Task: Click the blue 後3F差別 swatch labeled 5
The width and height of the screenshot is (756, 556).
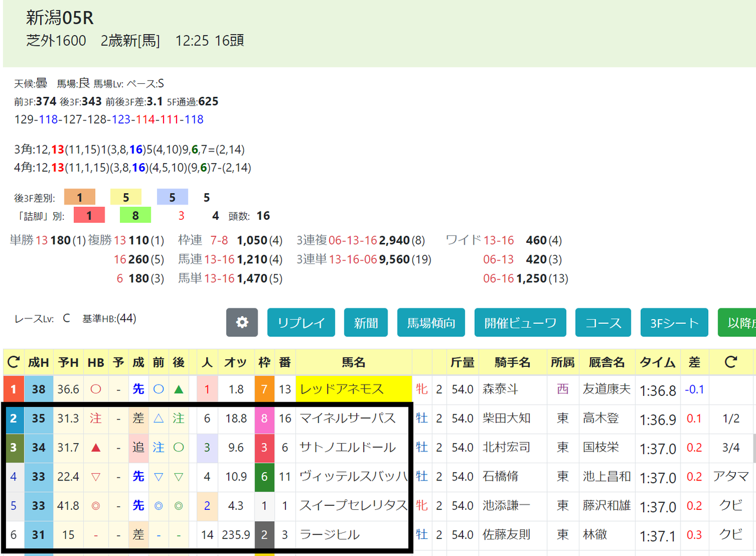Action: (x=172, y=197)
